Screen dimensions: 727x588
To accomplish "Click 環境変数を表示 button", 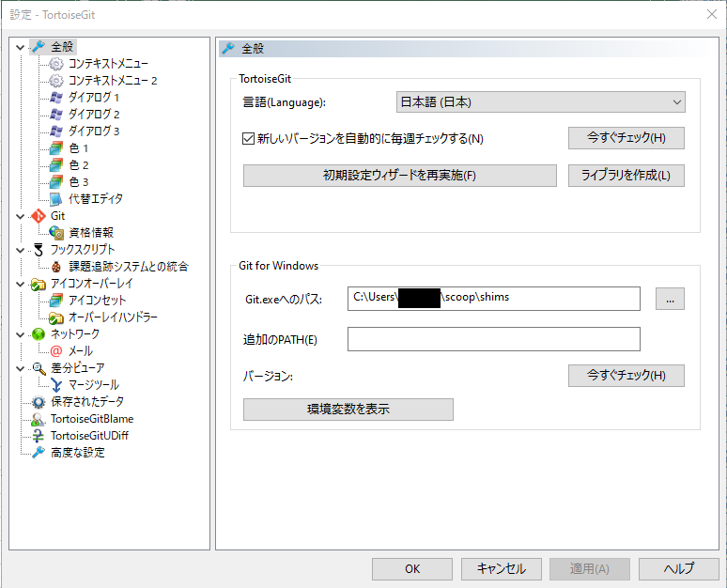I will [348, 410].
